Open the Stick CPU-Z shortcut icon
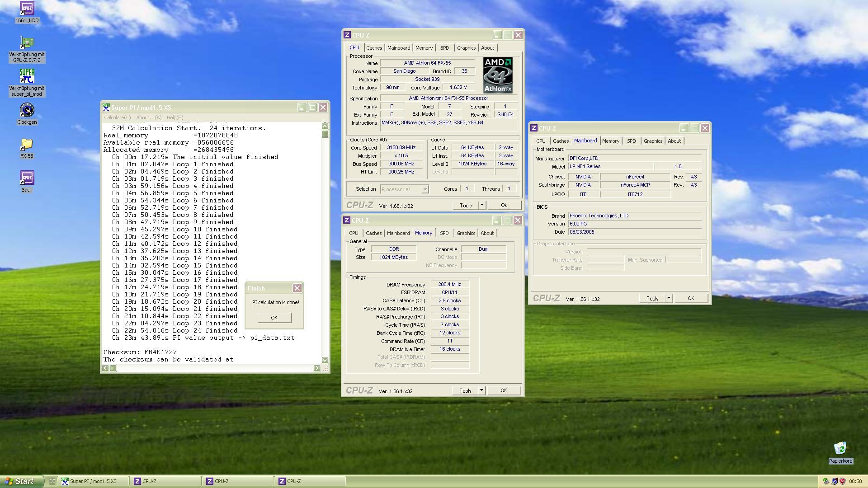The height and width of the screenshot is (488, 868). 27,178
